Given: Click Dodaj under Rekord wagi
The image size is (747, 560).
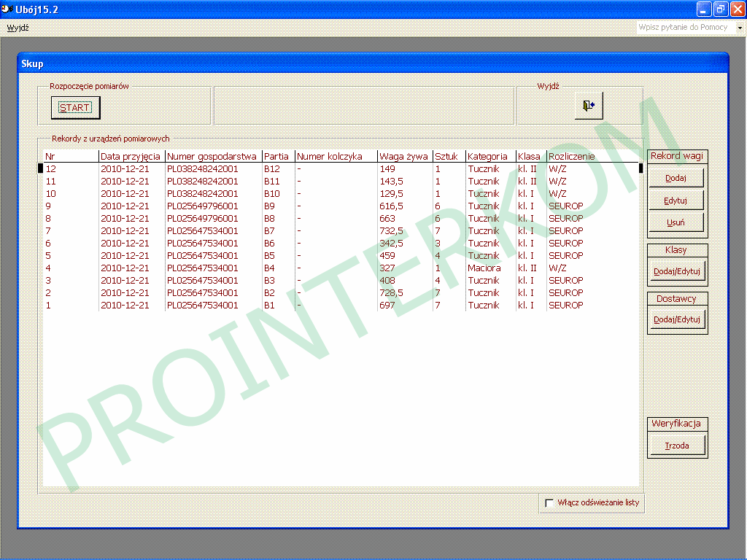Looking at the screenshot, I should (x=676, y=179).
